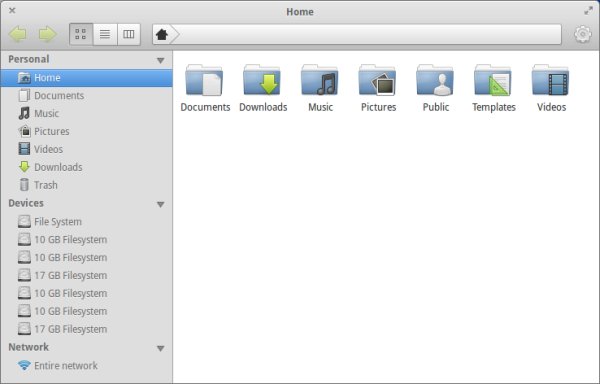Click the green Downloads arrow sidebar icon
The image size is (600, 384).
click(x=24, y=167)
